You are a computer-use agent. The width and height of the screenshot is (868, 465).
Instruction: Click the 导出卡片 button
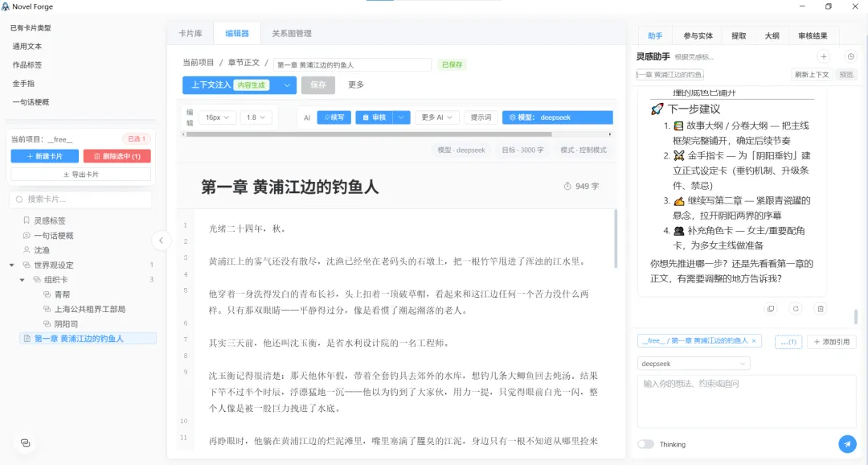tap(81, 174)
